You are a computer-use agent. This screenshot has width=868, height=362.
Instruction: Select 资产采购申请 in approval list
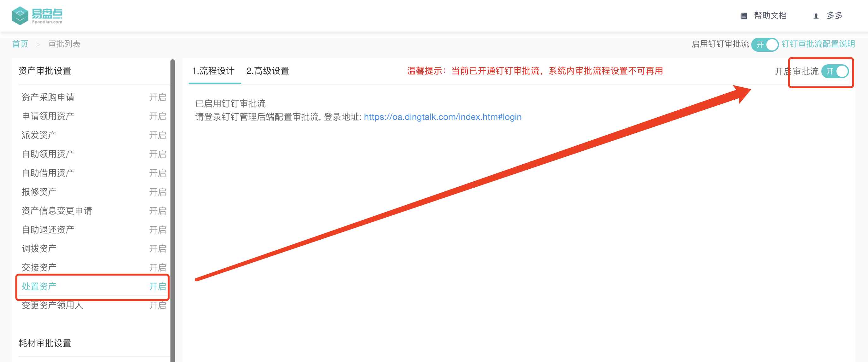coord(48,97)
